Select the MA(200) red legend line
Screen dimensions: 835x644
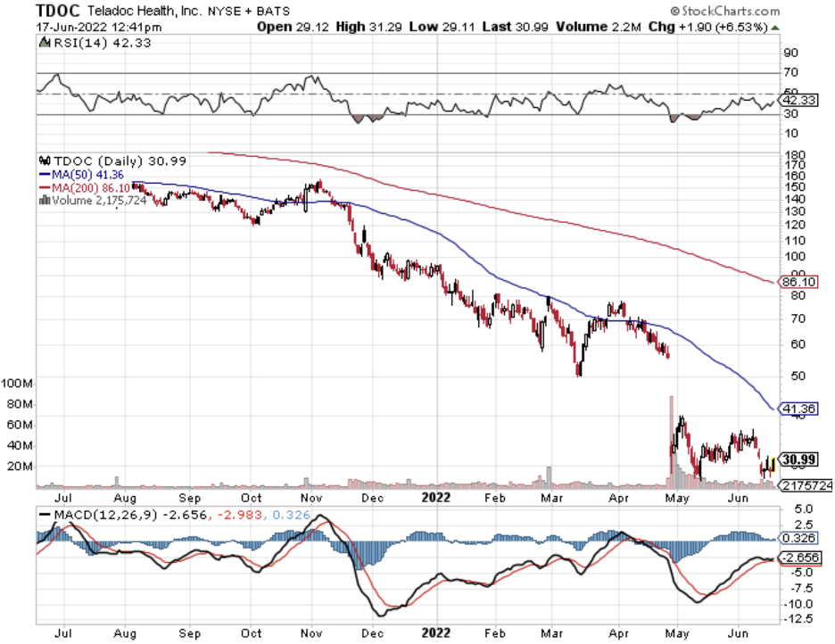45,188
